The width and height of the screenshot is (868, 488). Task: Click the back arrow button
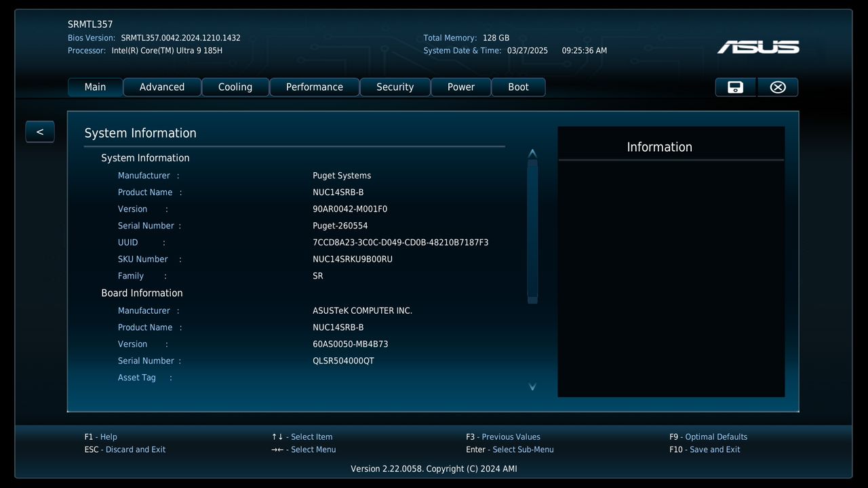[x=40, y=131]
